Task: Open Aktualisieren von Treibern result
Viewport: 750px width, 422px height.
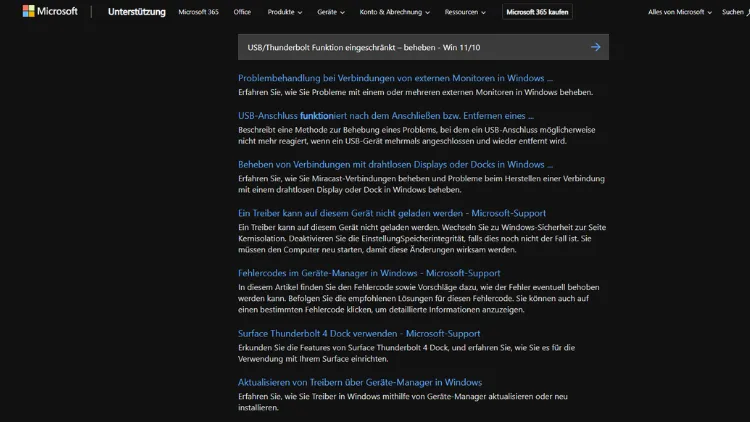Action: tap(360, 382)
